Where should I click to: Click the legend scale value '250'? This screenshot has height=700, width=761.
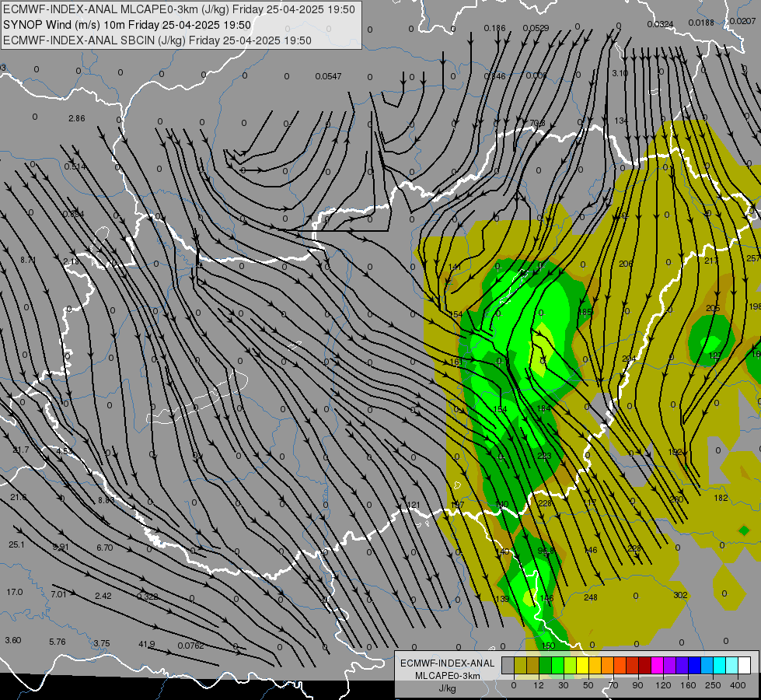[x=713, y=685]
